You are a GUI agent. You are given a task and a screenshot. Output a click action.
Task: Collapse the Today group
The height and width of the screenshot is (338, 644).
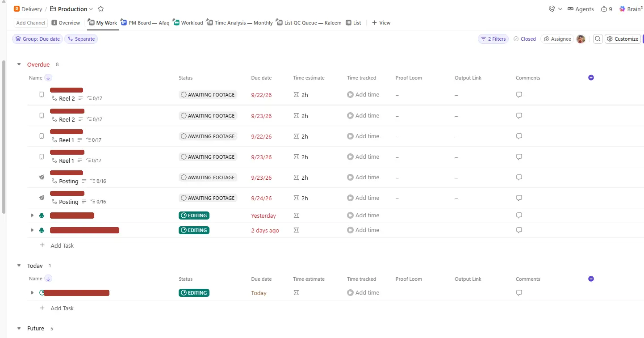(x=19, y=266)
